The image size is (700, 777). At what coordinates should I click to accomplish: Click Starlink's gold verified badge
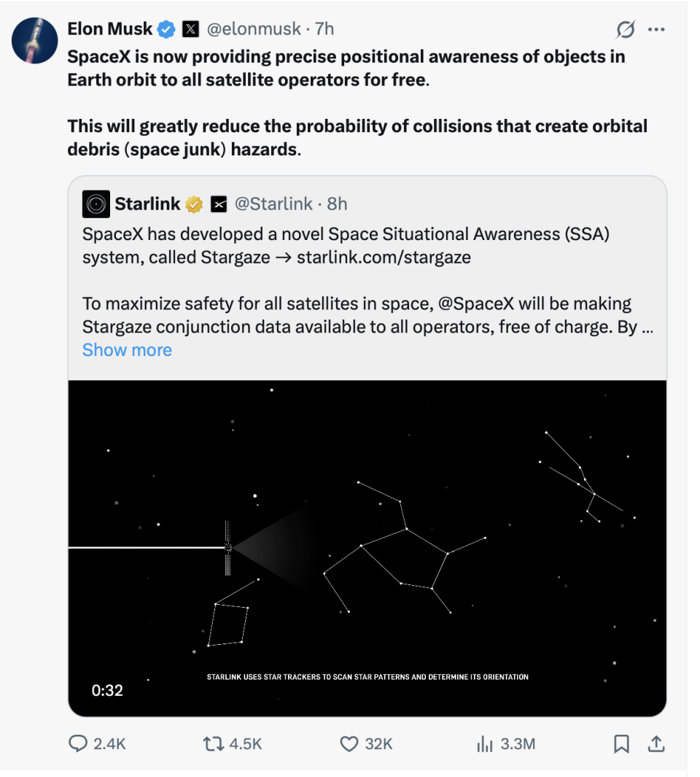pos(194,204)
